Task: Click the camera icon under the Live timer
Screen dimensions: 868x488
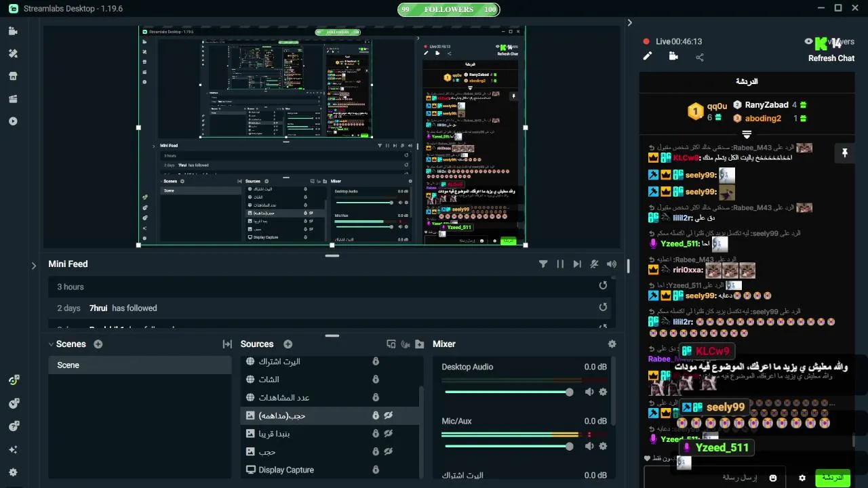Action: [673, 56]
